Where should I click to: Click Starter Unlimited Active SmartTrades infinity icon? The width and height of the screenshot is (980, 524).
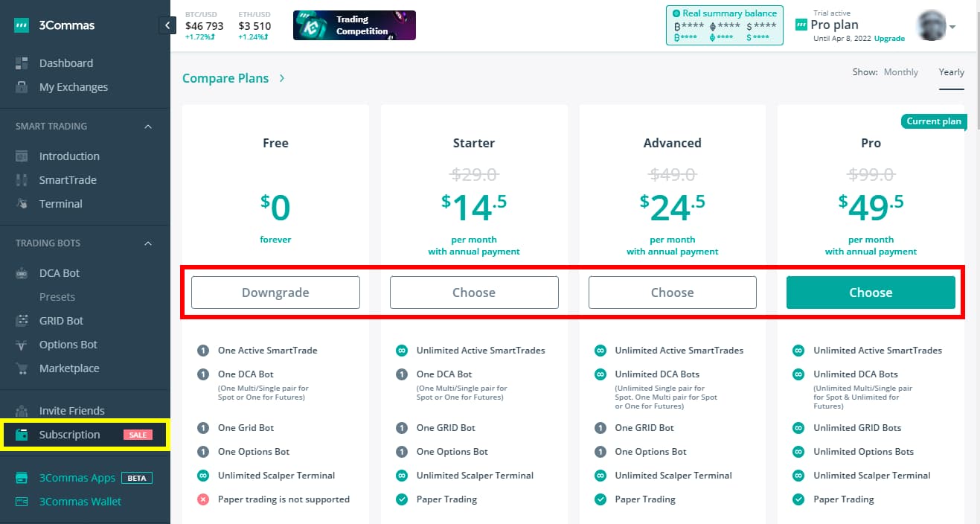click(402, 351)
